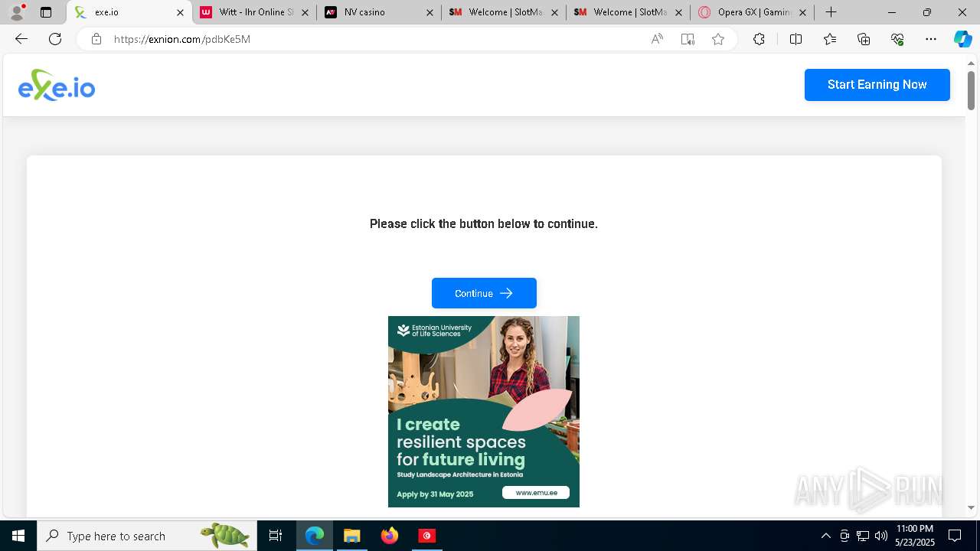Open the Extensions puzzle icon
The height and width of the screenshot is (551, 980).
click(759, 39)
